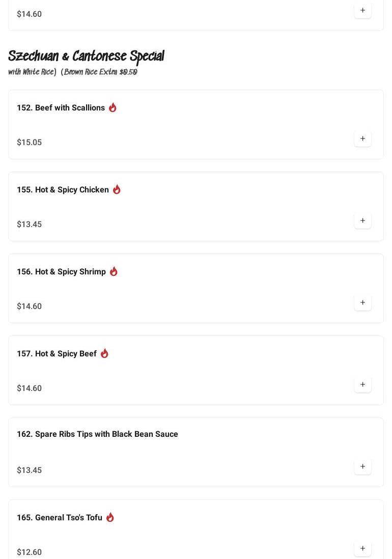The image size is (392, 559).
Task: Click flame icon next to General Tso's Tofu
Action: (x=110, y=517)
